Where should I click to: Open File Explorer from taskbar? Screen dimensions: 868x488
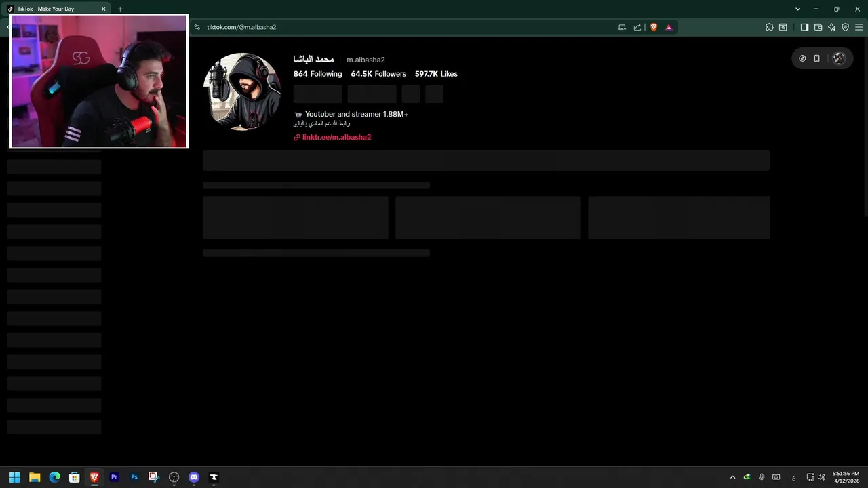35,477
